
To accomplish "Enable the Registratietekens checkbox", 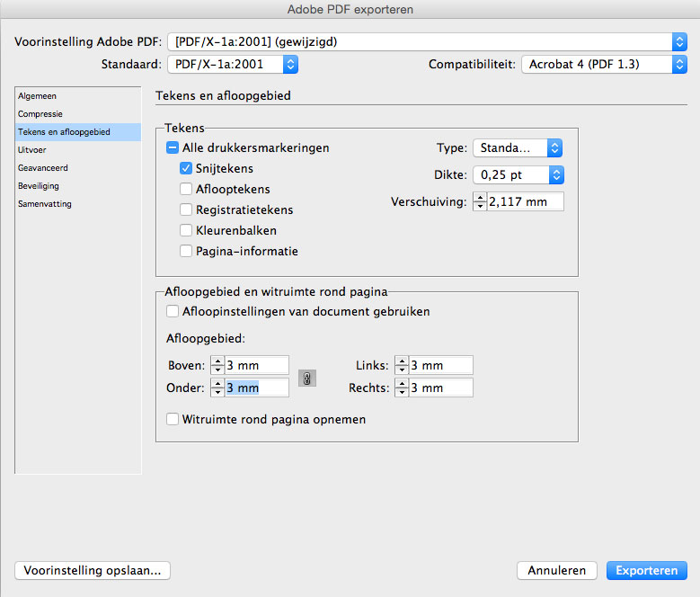I will pos(186,209).
